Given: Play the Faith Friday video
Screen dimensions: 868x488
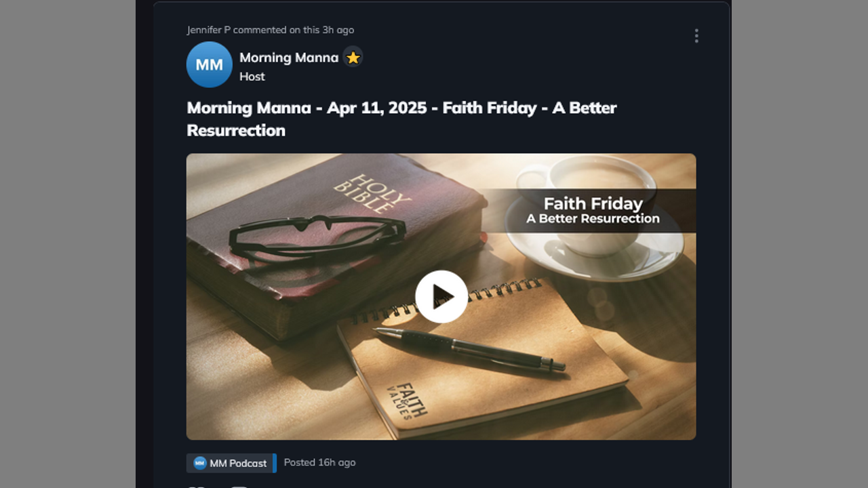Looking at the screenshot, I should (441, 296).
